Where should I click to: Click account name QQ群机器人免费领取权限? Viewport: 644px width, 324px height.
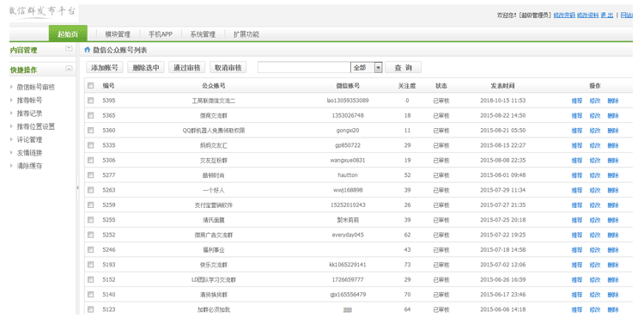click(x=214, y=131)
